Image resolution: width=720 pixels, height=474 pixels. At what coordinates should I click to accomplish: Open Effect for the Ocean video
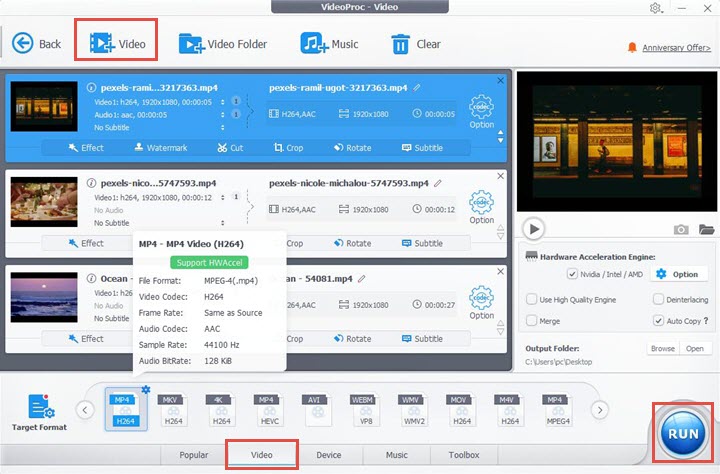pyautogui.click(x=86, y=339)
